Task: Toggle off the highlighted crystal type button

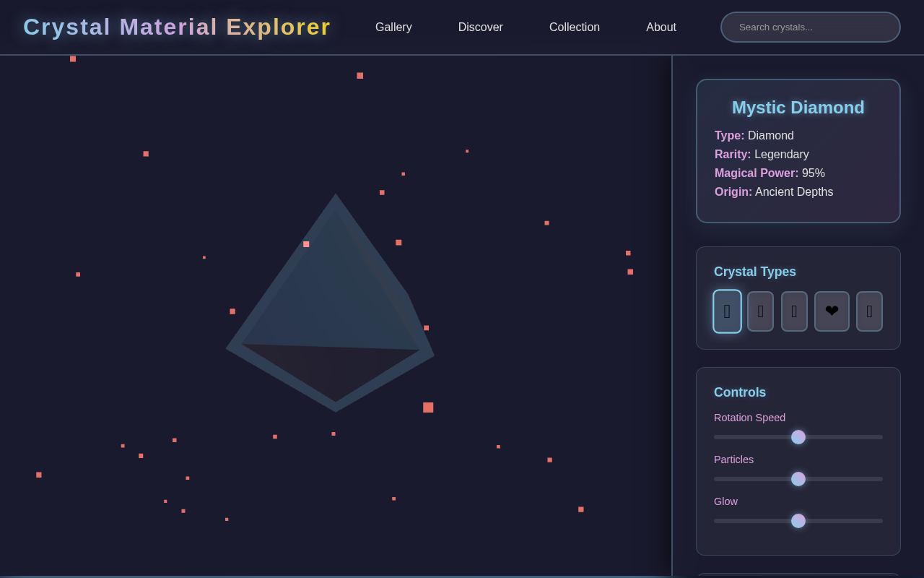Action: (727, 311)
